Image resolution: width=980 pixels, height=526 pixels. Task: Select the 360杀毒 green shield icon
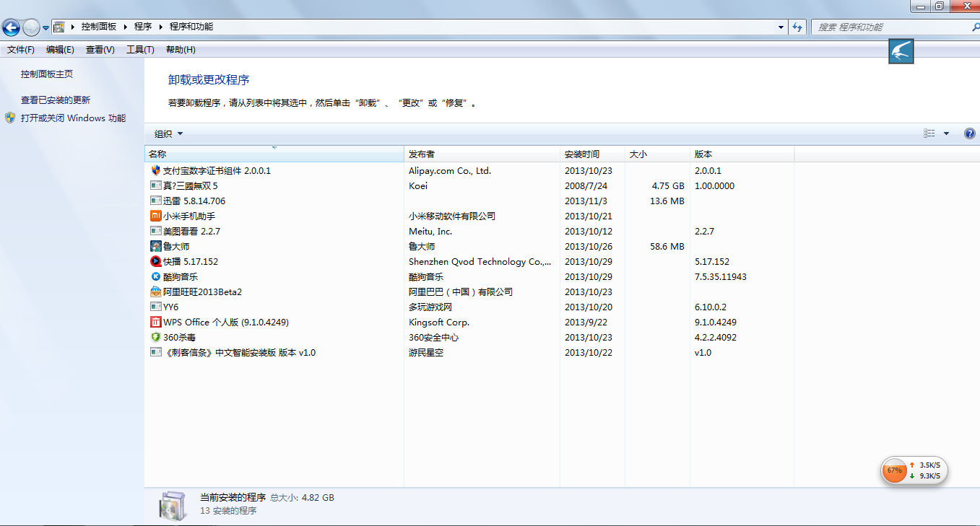(x=155, y=338)
